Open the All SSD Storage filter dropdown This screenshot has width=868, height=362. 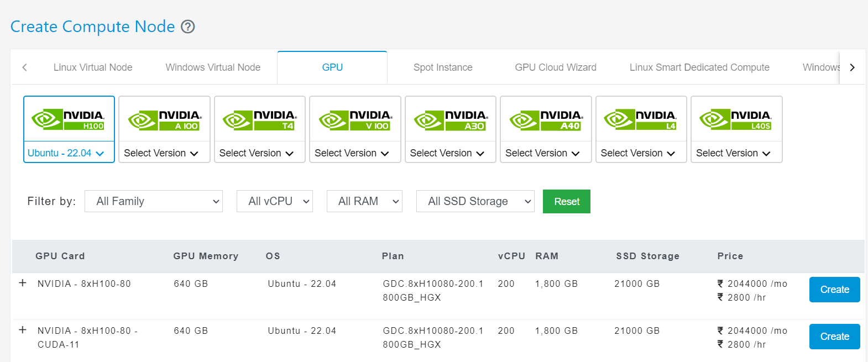coord(475,201)
